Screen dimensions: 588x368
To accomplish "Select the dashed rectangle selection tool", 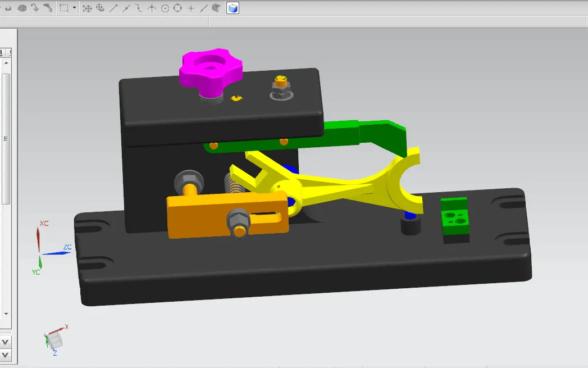I will click(x=64, y=8).
